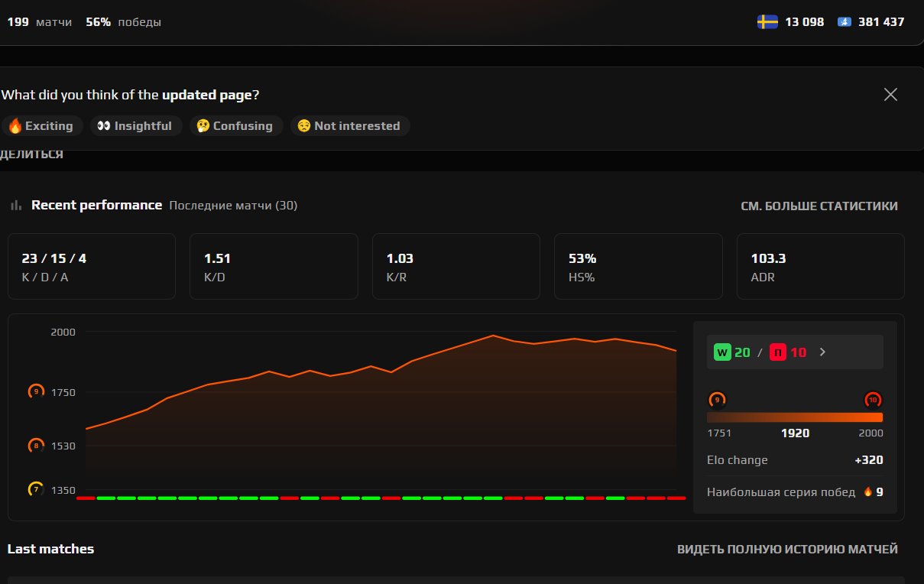Expand win/loss details via the chevron
The height and width of the screenshot is (584, 924).
click(822, 352)
